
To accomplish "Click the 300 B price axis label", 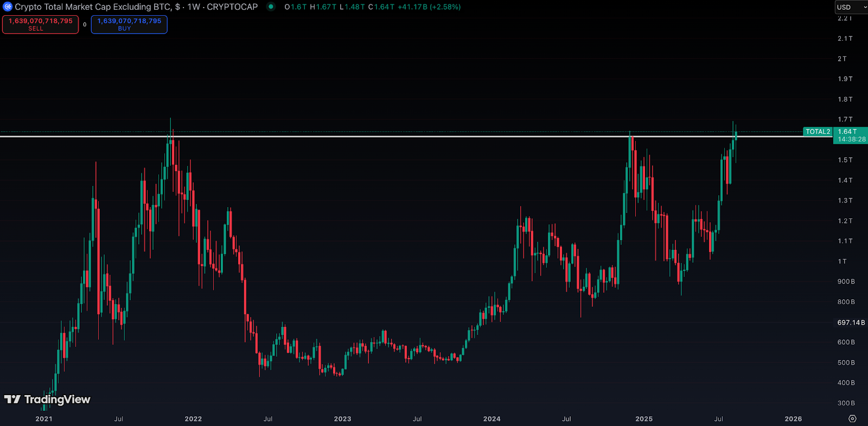I will point(846,403).
